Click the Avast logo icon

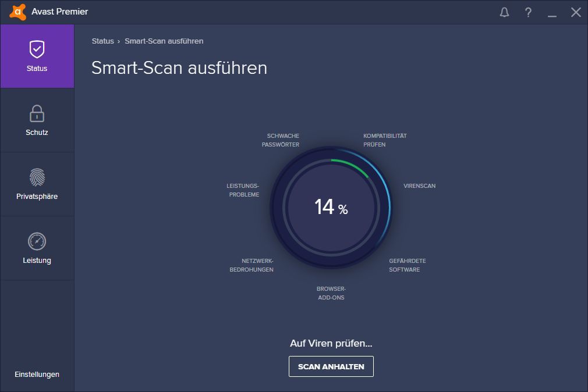pyautogui.click(x=17, y=12)
